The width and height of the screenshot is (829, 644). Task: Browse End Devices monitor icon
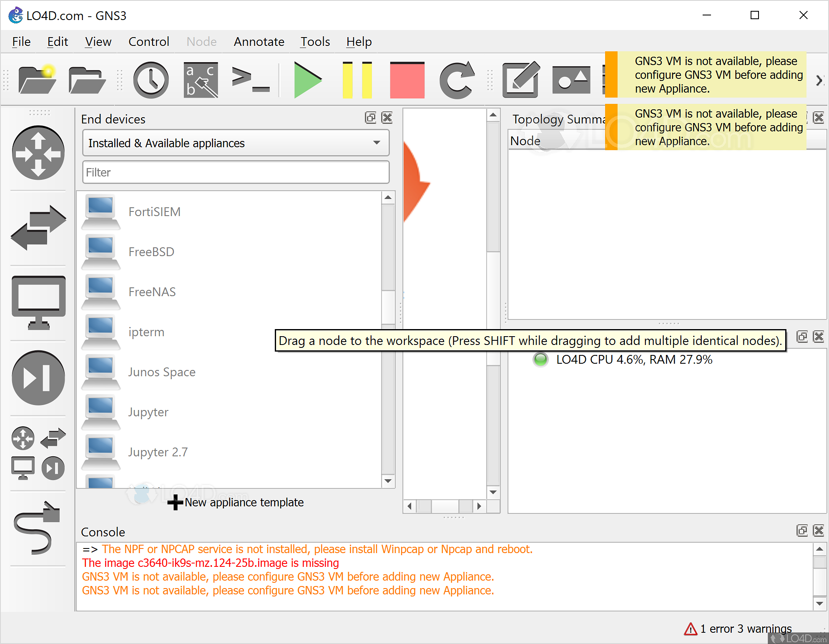(x=38, y=302)
